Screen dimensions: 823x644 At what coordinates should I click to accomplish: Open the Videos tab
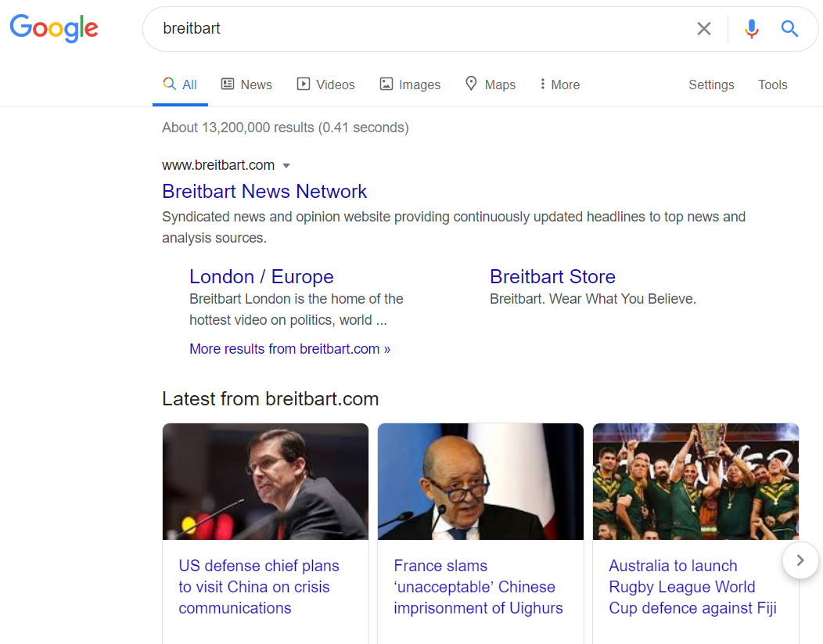[x=326, y=85]
